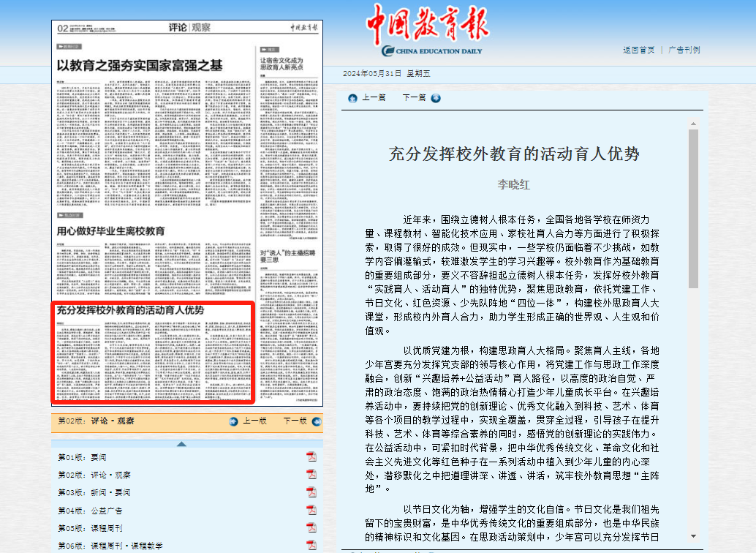
Task: Open PDF icon for 第02版 评论·观察
Action: point(311,475)
